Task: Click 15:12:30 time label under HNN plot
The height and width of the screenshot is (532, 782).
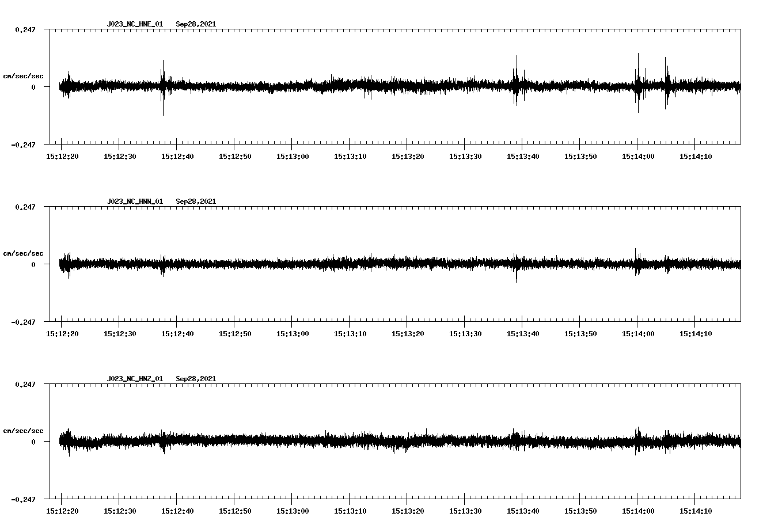Action: [x=120, y=334]
